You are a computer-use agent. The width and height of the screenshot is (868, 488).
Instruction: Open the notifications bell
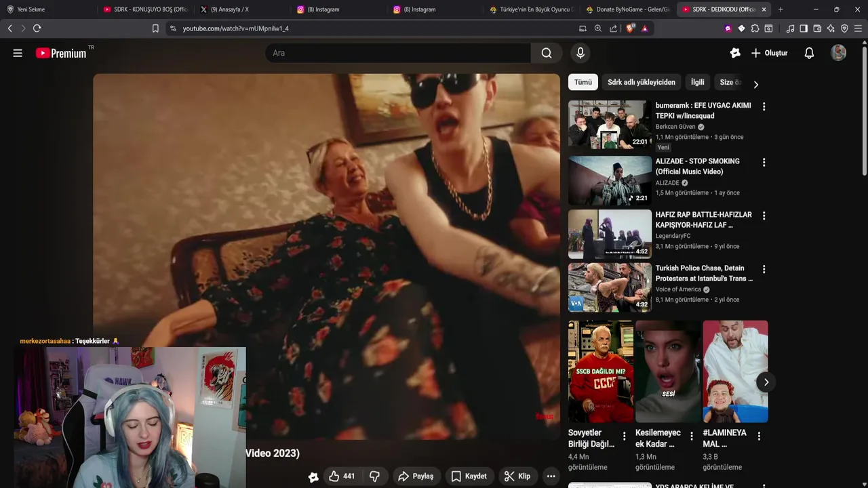[x=809, y=53]
